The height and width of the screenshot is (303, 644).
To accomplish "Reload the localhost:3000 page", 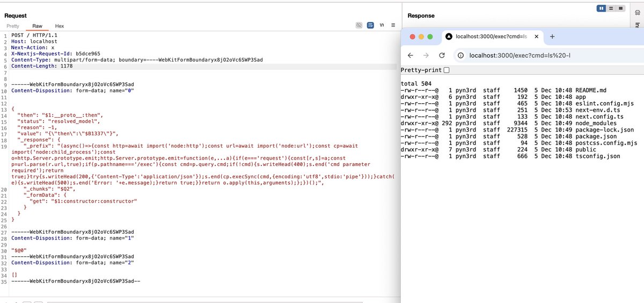I will 442,55.
